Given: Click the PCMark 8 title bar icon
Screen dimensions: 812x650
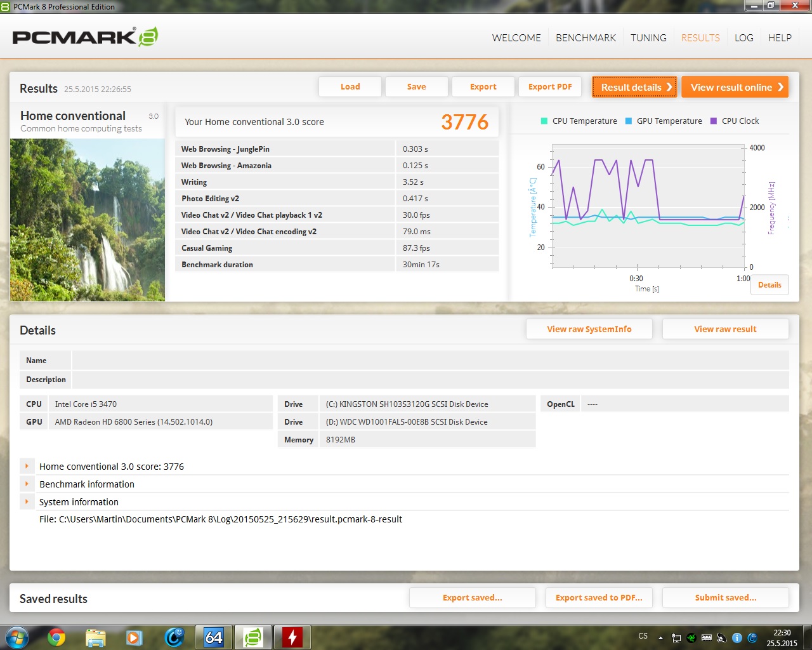Looking at the screenshot, I should (6, 6).
